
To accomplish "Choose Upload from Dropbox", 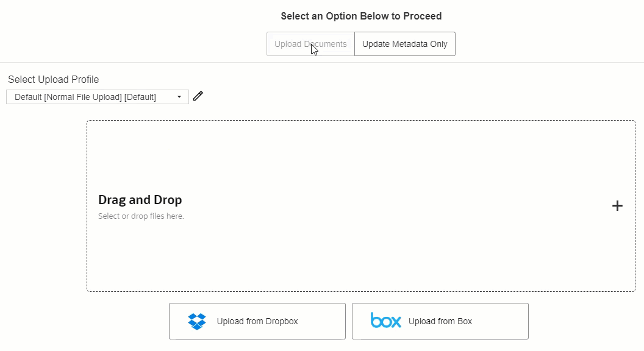I will click(257, 321).
